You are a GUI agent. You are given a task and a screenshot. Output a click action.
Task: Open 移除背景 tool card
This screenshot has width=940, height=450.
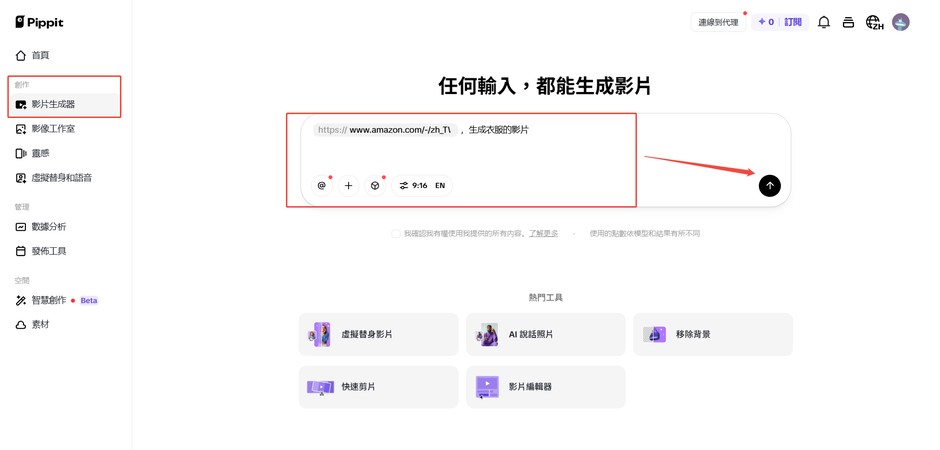point(713,334)
